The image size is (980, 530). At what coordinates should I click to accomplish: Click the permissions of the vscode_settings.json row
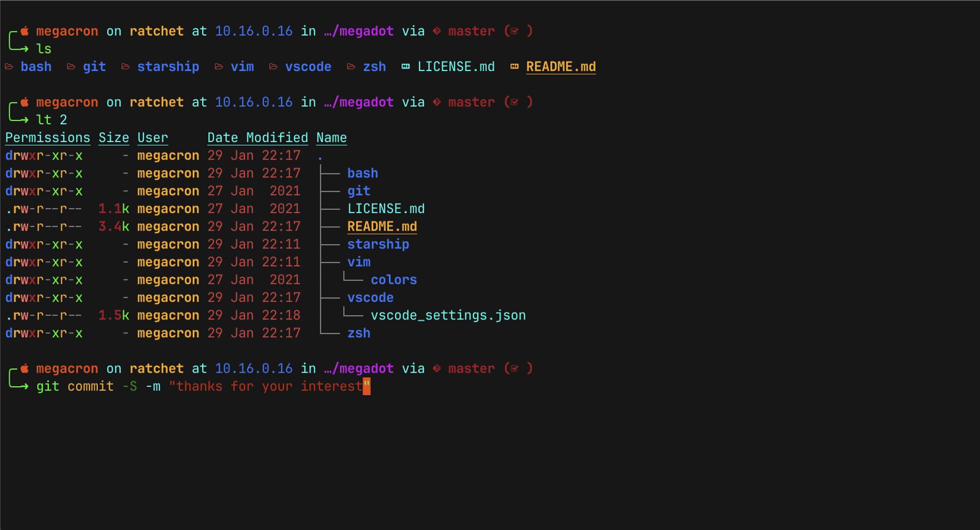pyautogui.click(x=43, y=315)
